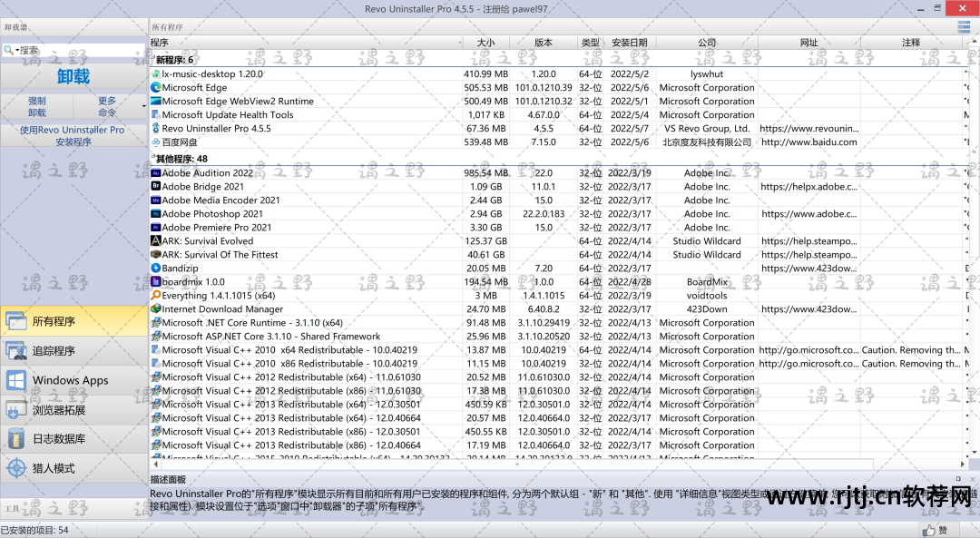Click the 搜索 input field

tap(82, 50)
